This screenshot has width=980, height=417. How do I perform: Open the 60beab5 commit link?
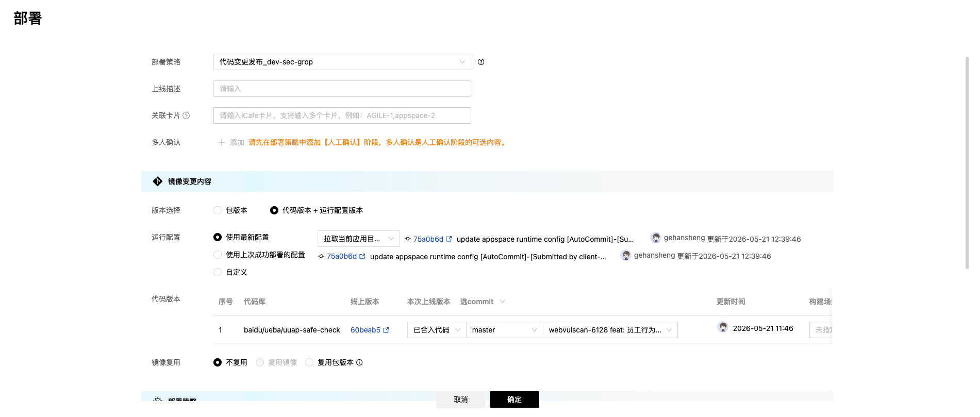[366, 330]
